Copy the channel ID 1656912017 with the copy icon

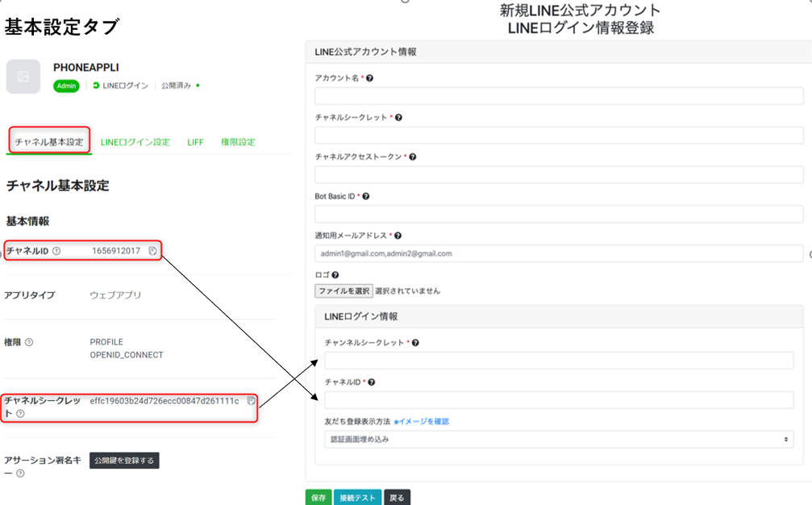(x=152, y=251)
